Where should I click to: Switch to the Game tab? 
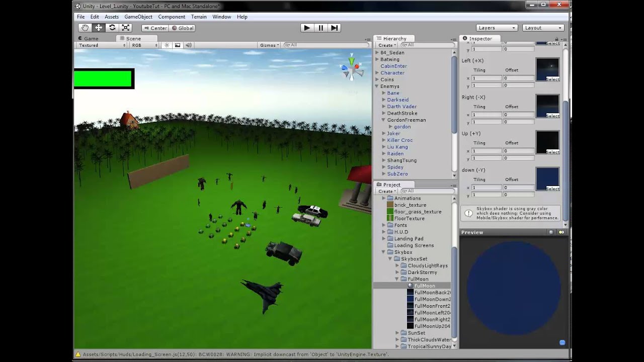coord(88,38)
